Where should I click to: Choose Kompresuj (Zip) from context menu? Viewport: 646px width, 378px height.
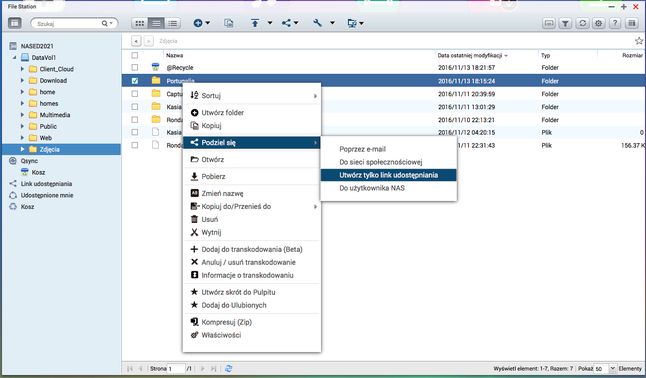click(x=226, y=322)
